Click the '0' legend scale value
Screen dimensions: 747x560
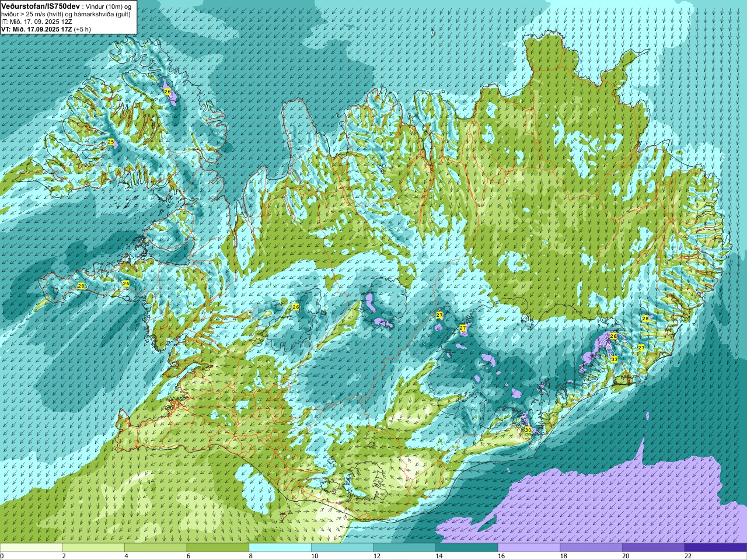pos(2,556)
